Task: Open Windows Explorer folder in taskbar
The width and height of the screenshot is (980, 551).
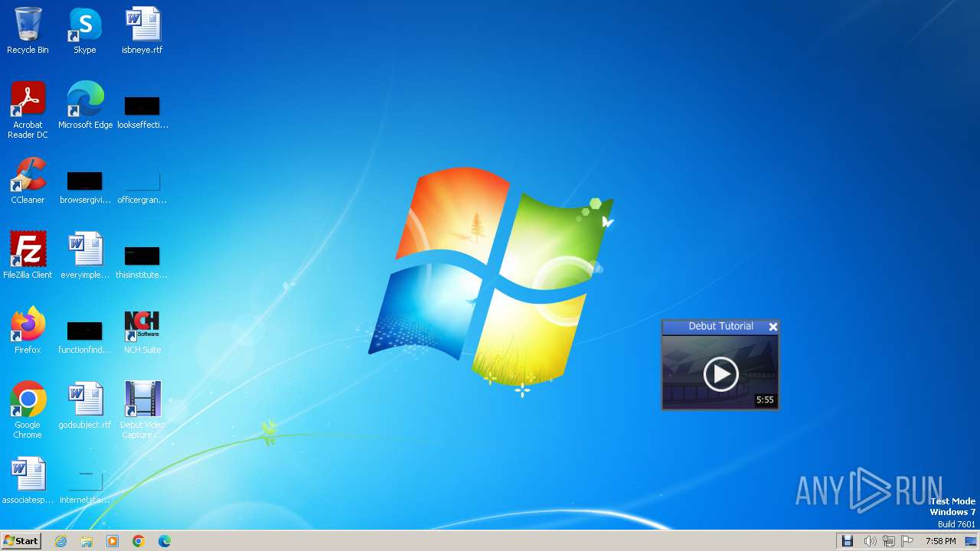Action: pyautogui.click(x=87, y=541)
